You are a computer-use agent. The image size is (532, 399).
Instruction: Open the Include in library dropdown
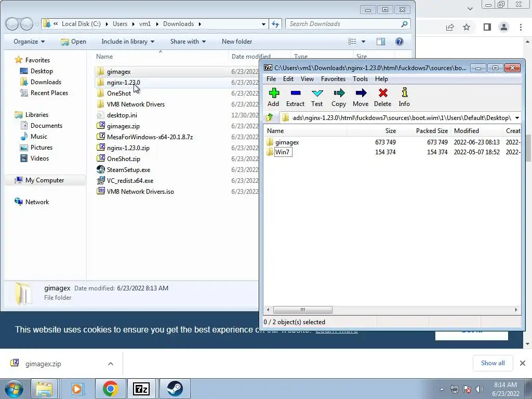click(x=128, y=42)
